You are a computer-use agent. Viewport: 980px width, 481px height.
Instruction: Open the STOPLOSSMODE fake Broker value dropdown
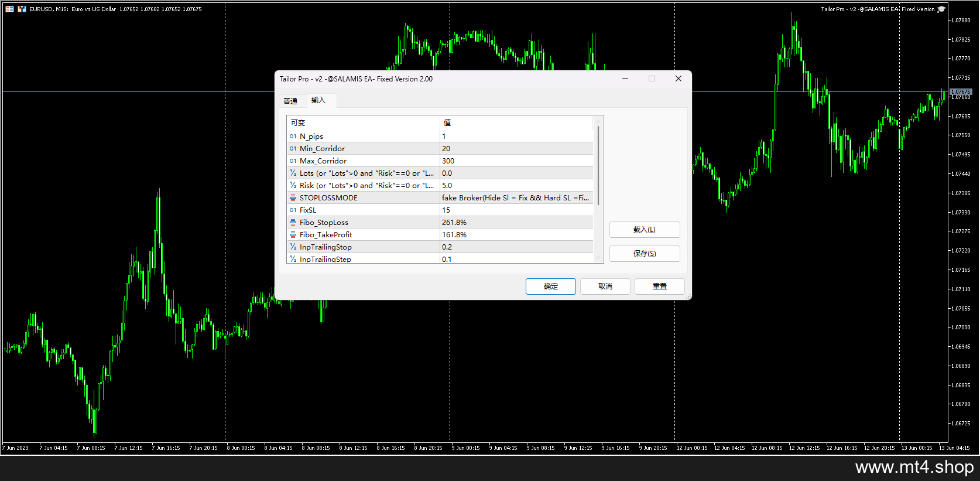tap(516, 198)
